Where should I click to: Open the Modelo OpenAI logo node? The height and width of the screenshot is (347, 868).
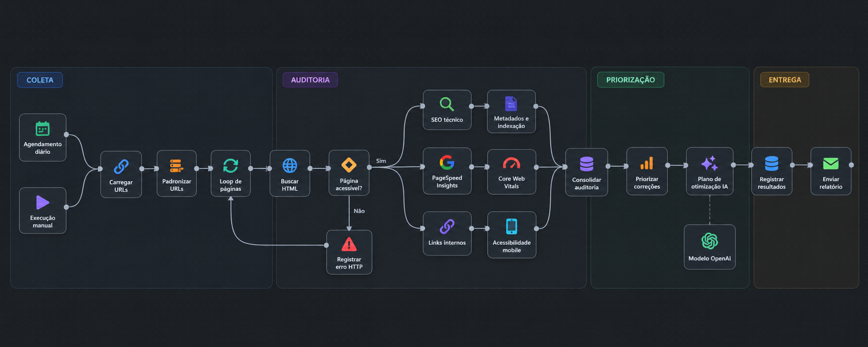710,241
